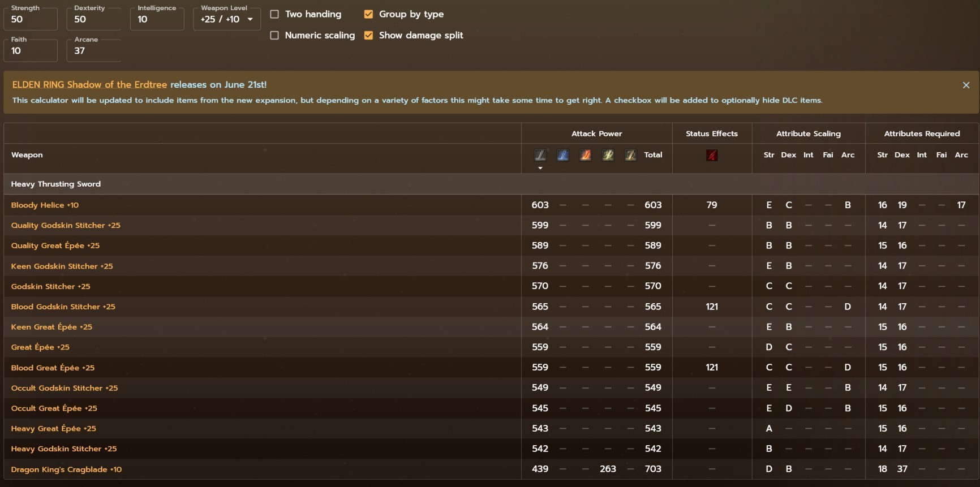This screenshot has width=980, height=487.
Task: Sort by Arc attributes required header
Action: tap(961, 155)
